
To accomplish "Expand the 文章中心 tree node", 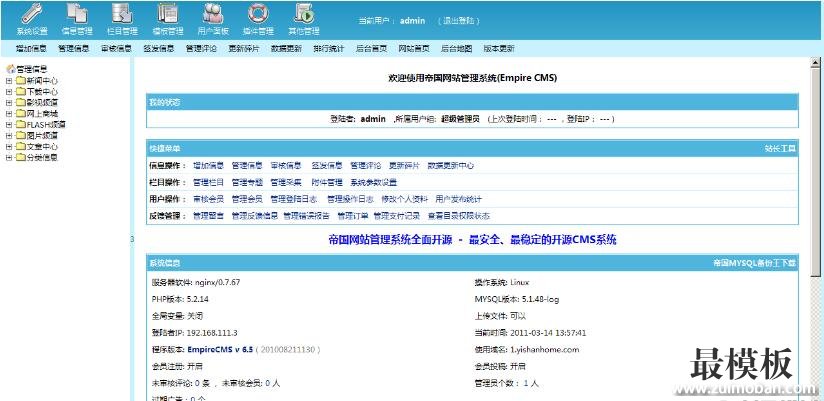I will click(x=8, y=147).
